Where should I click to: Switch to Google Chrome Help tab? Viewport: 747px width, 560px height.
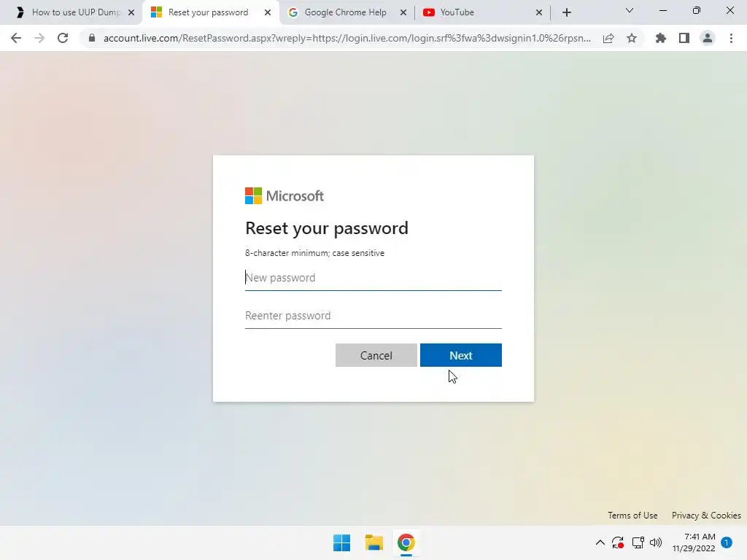pyautogui.click(x=345, y=12)
